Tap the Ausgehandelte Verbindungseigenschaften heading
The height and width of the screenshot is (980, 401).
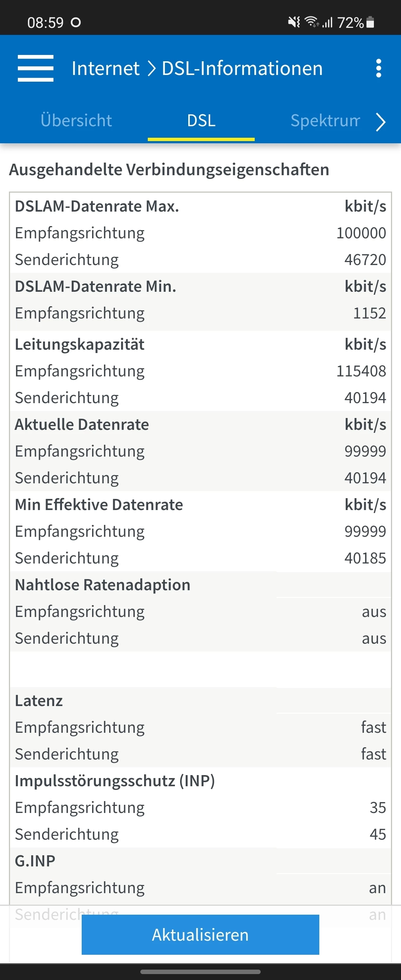(169, 170)
